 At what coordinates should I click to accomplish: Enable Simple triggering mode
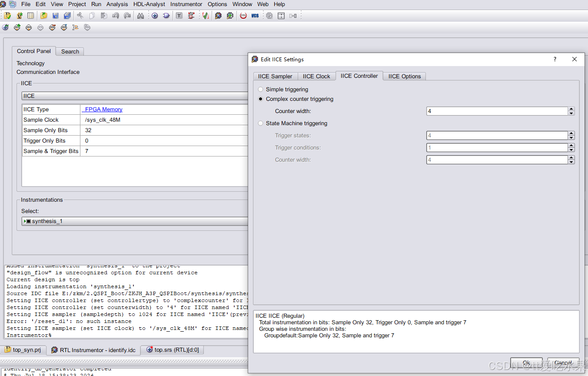pyautogui.click(x=260, y=89)
